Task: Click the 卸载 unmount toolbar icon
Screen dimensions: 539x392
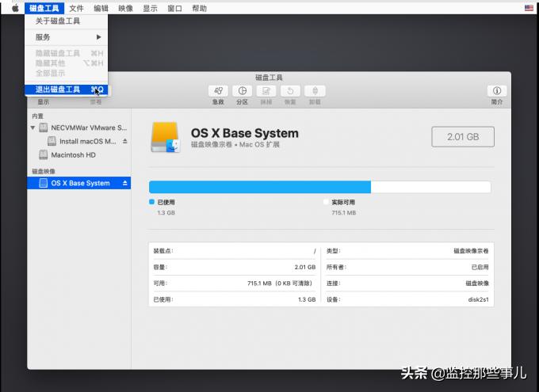Action: click(x=315, y=91)
